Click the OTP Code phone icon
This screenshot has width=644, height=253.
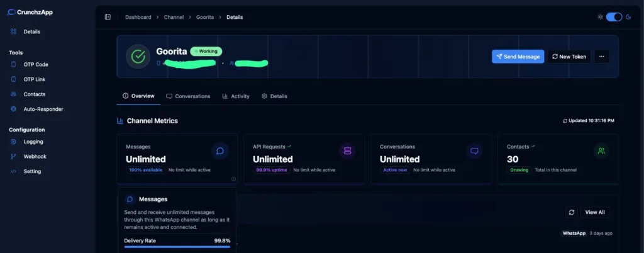click(x=14, y=64)
